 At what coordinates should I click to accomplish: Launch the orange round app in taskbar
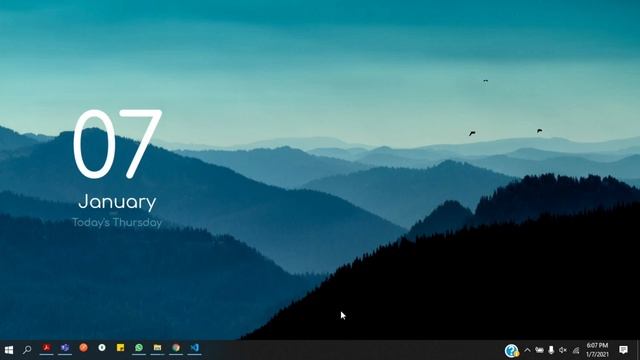tap(84, 348)
